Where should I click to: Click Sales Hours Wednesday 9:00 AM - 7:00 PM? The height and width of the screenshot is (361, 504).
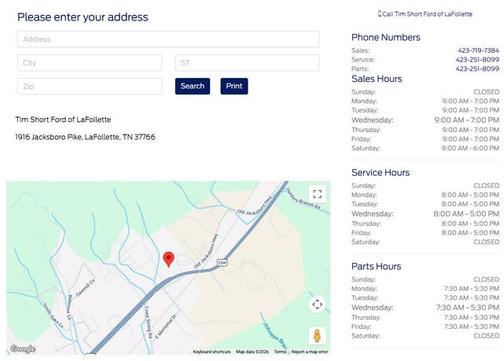pos(425,120)
